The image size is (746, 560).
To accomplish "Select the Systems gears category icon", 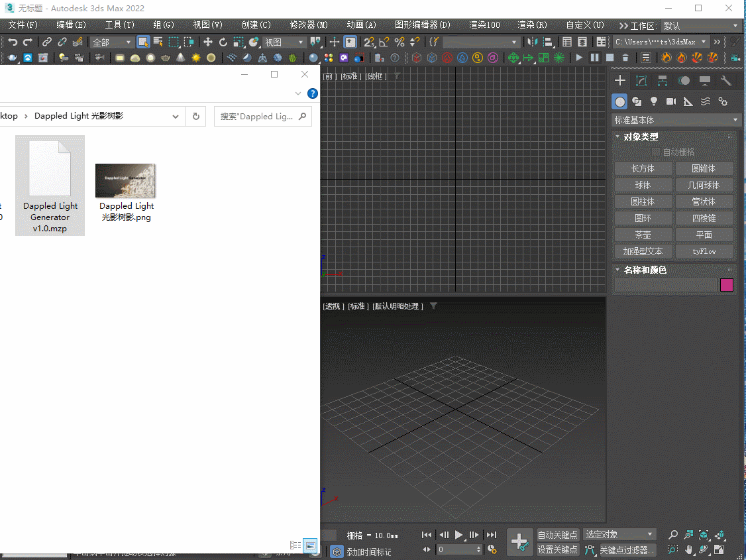I will (x=723, y=102).
